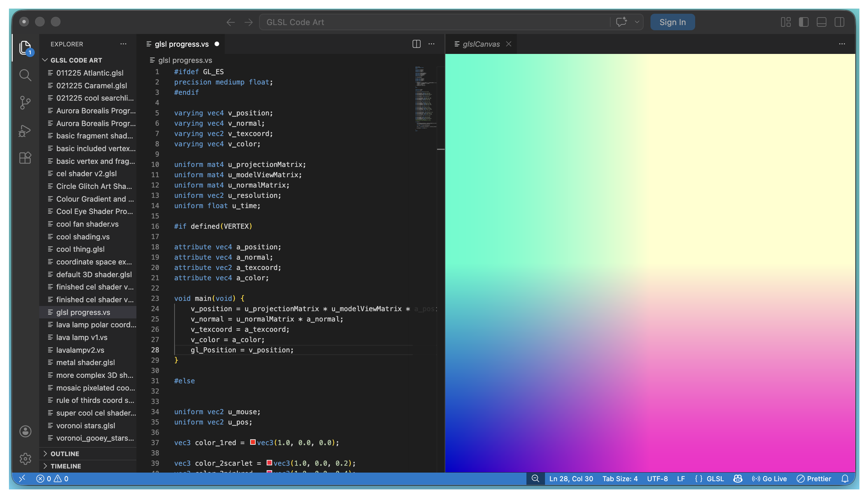Click Prettier in status bar

(x=814, y=478)
